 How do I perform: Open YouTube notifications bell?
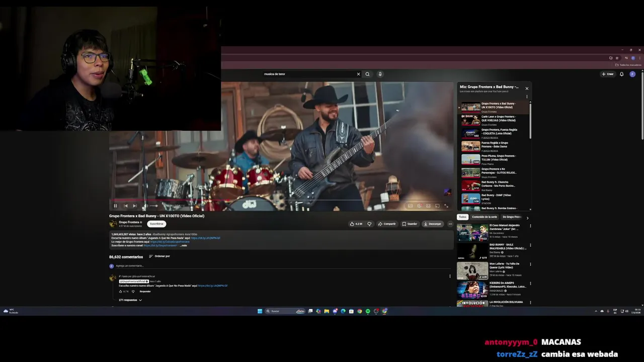click(x=622, y=74)
